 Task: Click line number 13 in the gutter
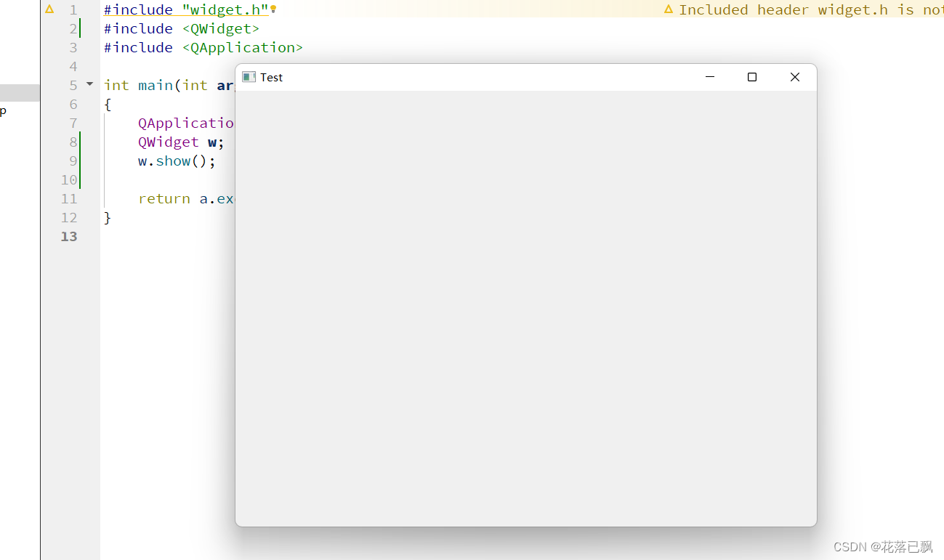click(69, 236)
